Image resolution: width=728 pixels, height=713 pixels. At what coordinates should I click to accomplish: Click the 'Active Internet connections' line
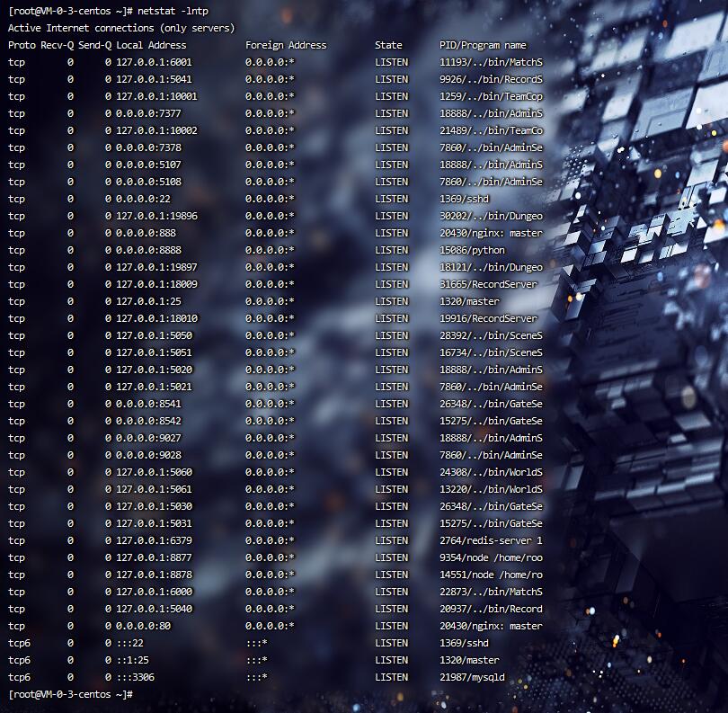[x=121, y=28]
